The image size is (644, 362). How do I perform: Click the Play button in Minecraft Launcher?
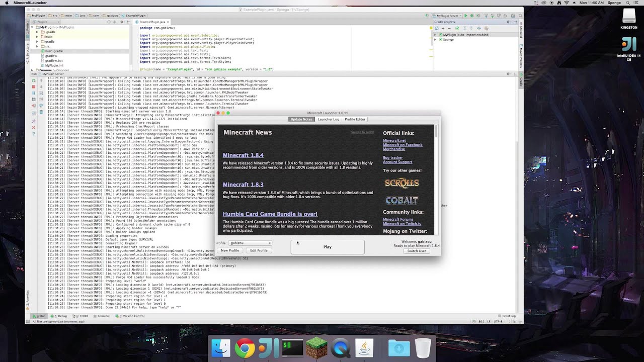point(328,247)
